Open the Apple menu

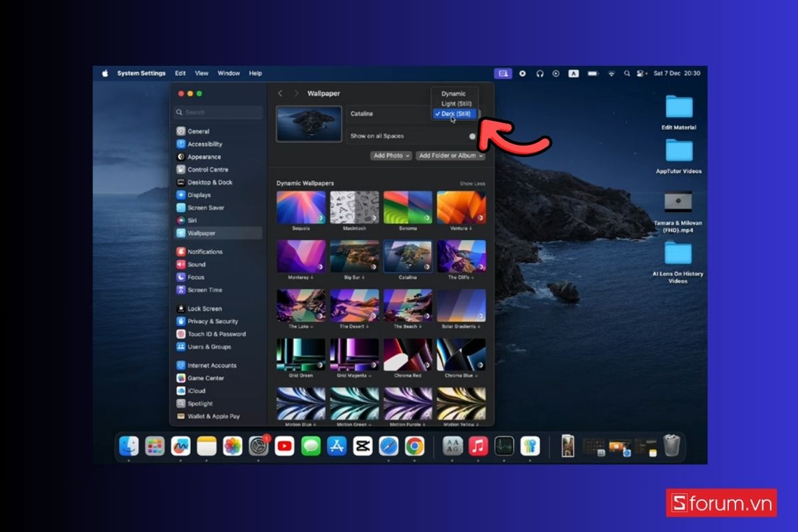[x=105, y=74]
